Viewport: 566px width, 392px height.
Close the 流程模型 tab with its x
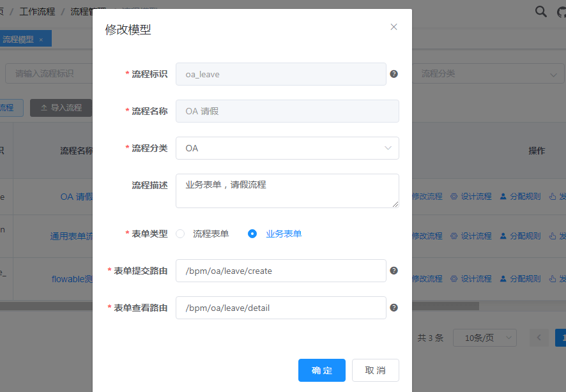[42, 40]
